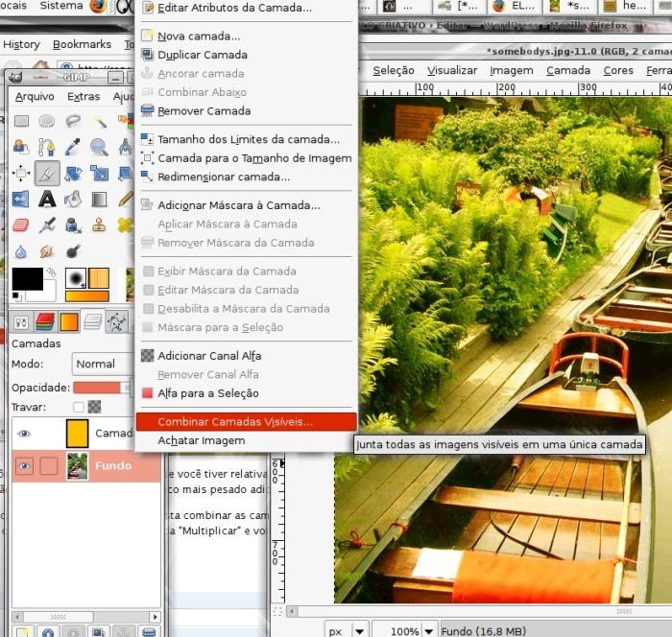Select the Paths pen tool
This screenshot has height=637, width=672.
coord(47,147)
